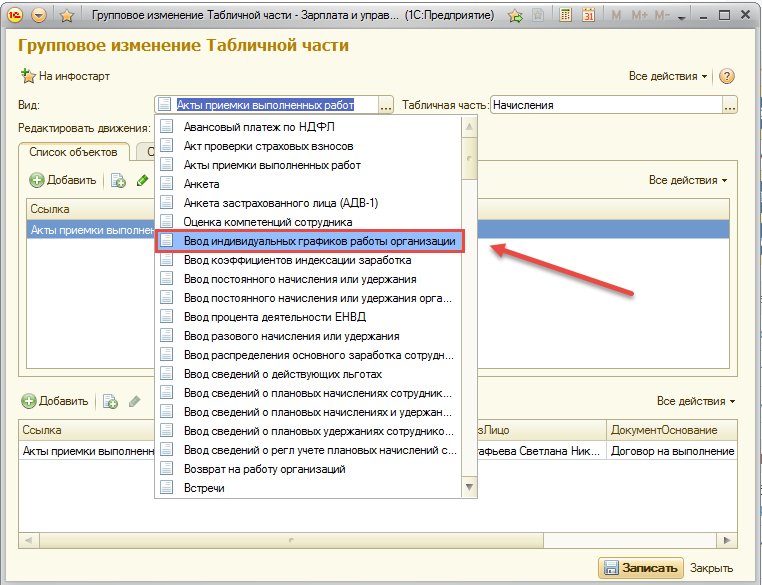
Task: Click dropdown list scroll up arrow
Action: [469, 127]
